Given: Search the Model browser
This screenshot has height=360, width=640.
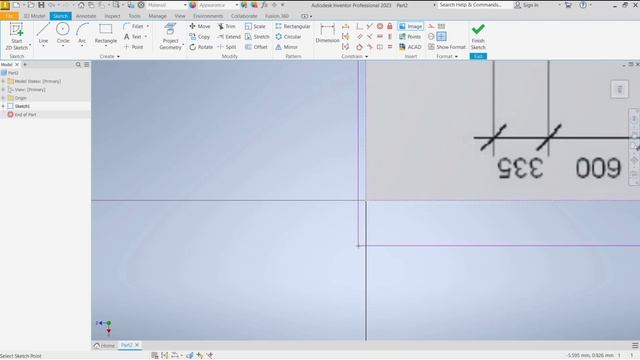Looking at the screenshot, I should click(78, 64).
